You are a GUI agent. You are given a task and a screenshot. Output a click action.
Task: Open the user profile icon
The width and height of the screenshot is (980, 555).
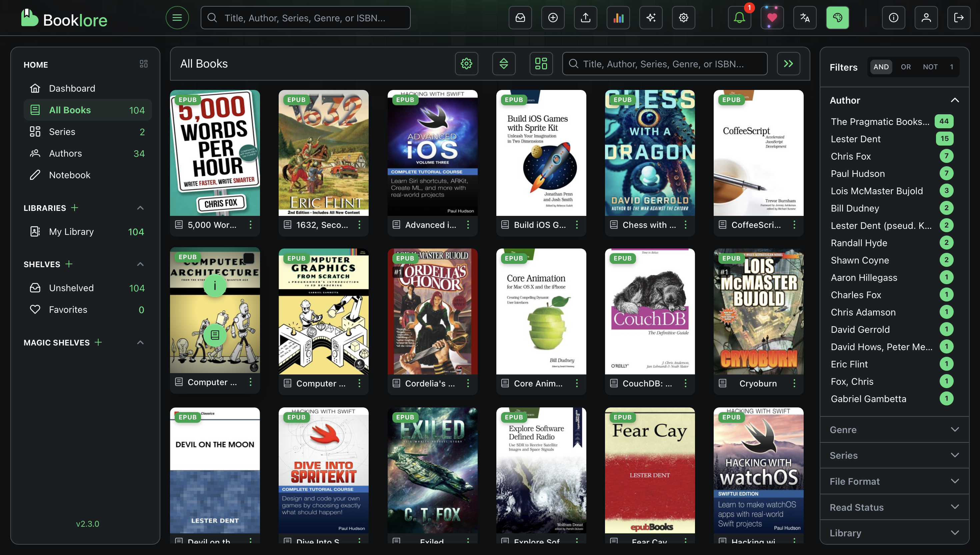point(926,18)
